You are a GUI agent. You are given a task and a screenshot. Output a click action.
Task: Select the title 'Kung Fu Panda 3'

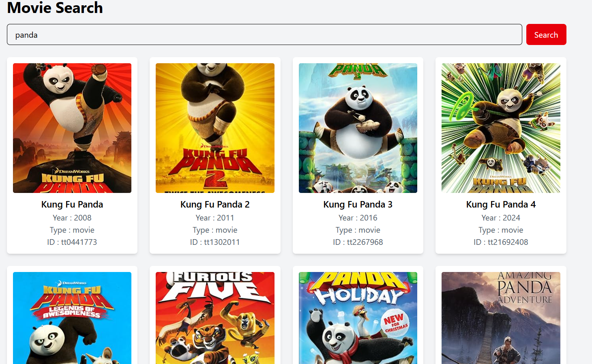(x=358, y=204)
